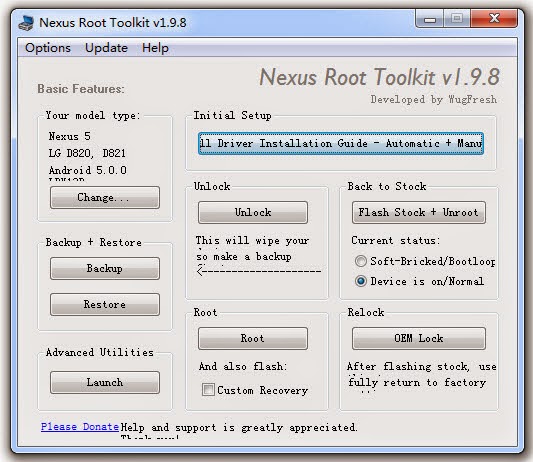533x462 pixels.
Task: Open the Options menu
Action: (x=48, y=48)
